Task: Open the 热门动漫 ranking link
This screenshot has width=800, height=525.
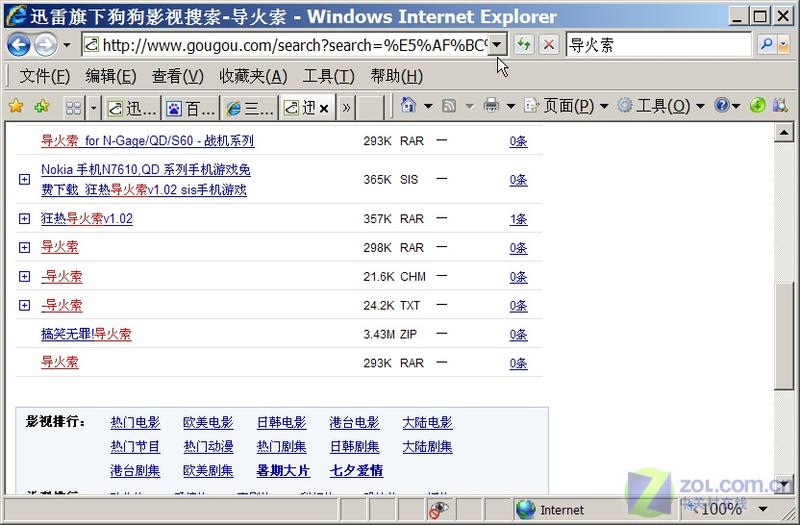Action: tap(208, 446)
